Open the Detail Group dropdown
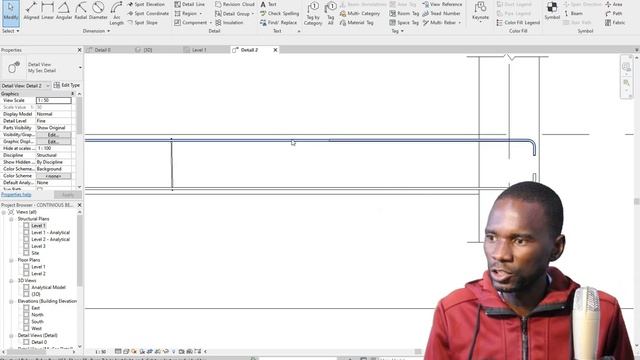 tap(253, 13)
